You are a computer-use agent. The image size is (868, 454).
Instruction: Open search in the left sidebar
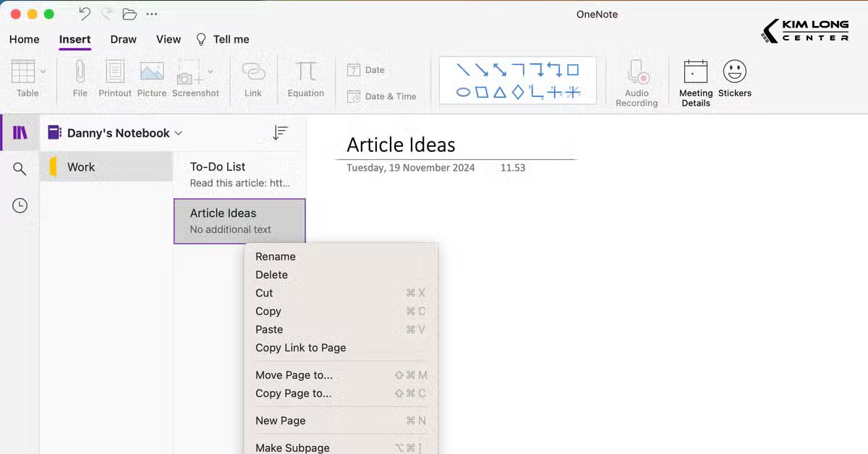20,168
